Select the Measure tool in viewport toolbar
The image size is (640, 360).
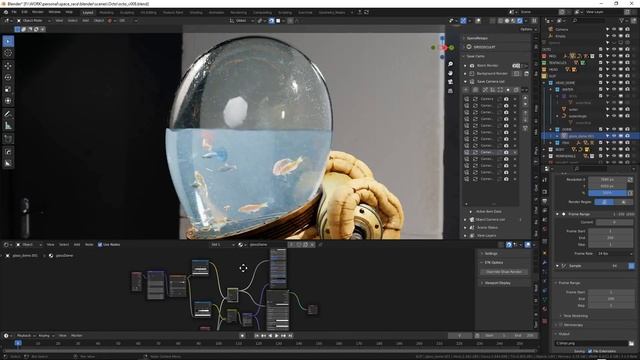pyautogui.click(x=8, y=126)
